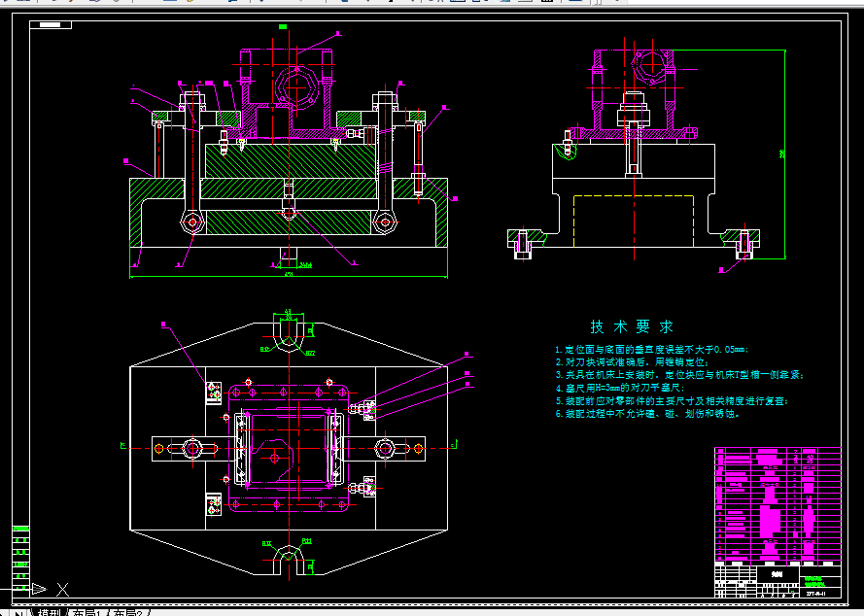The height and width of the screenshot is (616, 864).
Task: Select note 5 about 装配前应对零部件
Action: 672,400
